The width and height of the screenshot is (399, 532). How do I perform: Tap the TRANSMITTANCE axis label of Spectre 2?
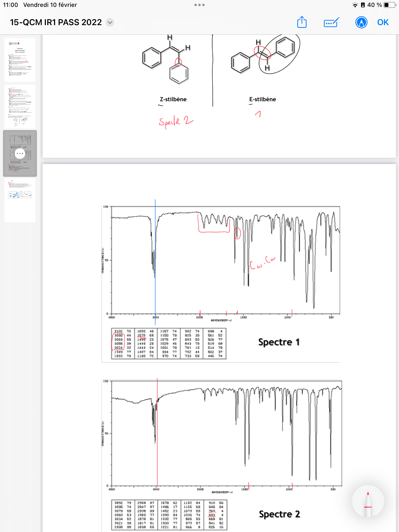click(x=103, y=434)
